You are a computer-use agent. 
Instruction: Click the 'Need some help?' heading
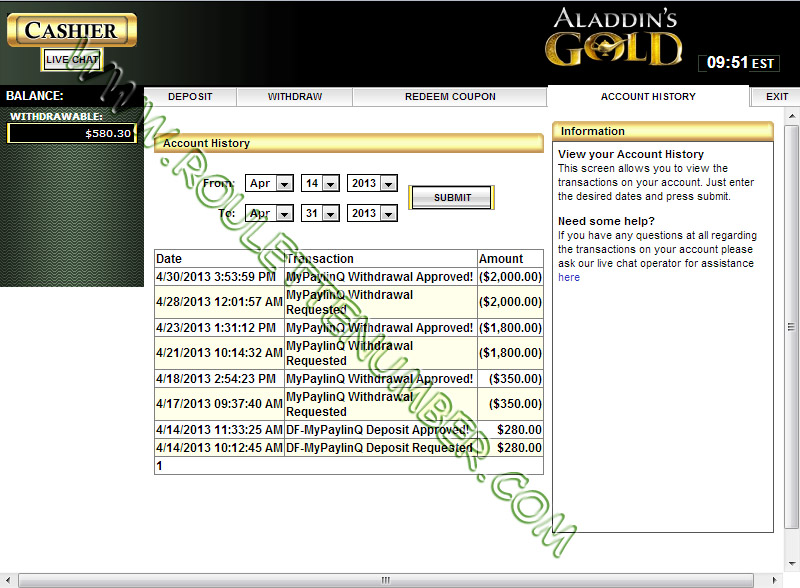606,221
